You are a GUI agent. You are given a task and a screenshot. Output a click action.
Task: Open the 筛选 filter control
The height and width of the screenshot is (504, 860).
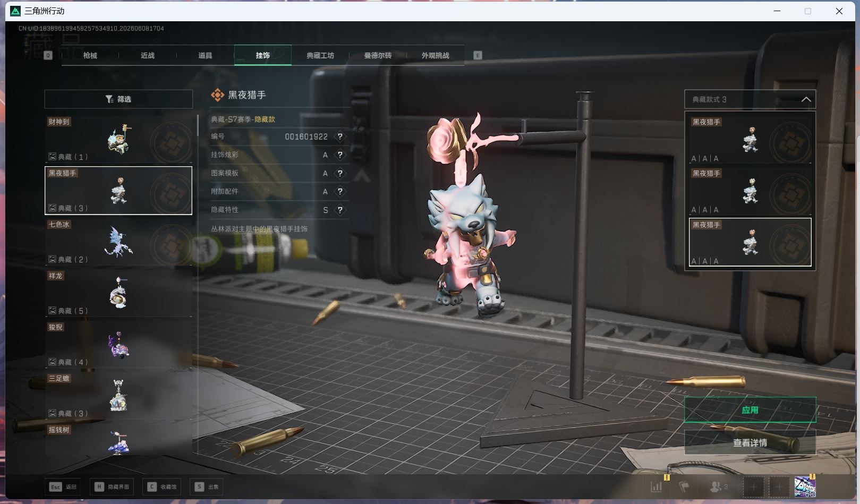coord(118,99)
